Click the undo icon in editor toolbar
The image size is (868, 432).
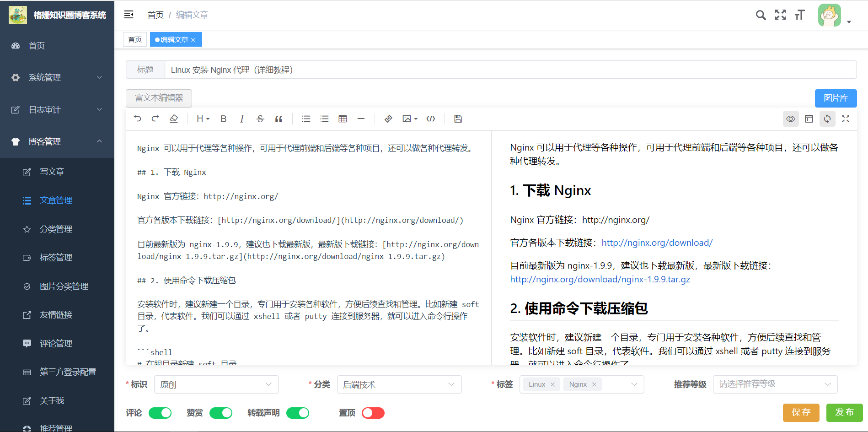137,119
